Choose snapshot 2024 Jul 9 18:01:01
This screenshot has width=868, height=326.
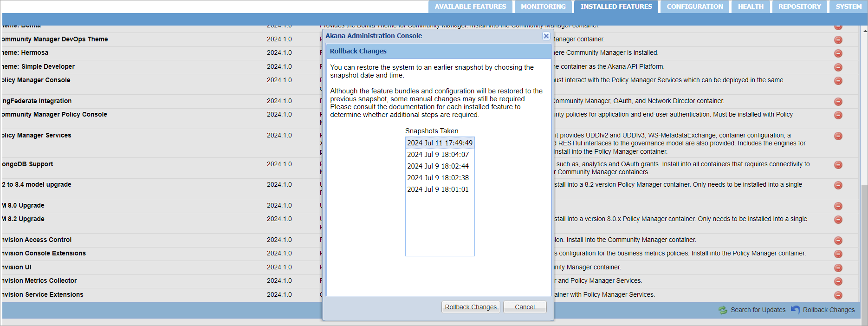(x=438, y=189)
